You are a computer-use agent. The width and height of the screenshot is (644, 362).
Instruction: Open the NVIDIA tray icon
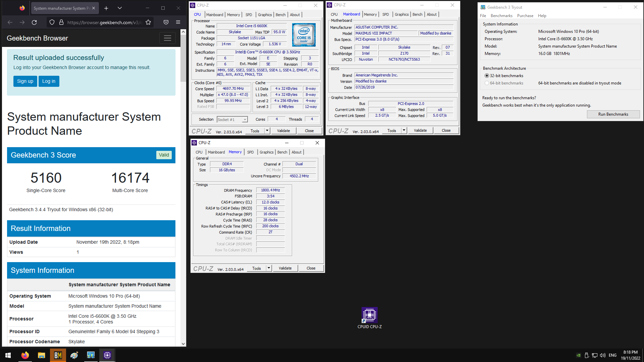click(x=579, y=355)
